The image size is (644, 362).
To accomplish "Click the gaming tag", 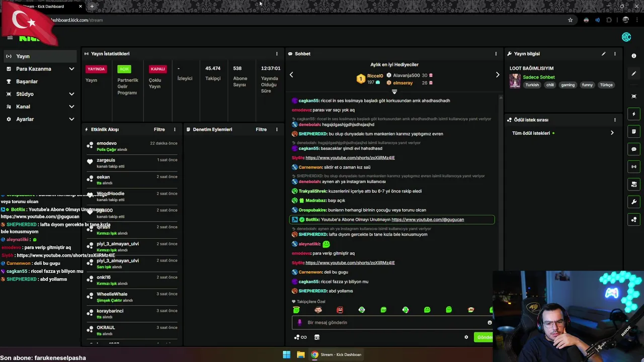I will [568, 85].
